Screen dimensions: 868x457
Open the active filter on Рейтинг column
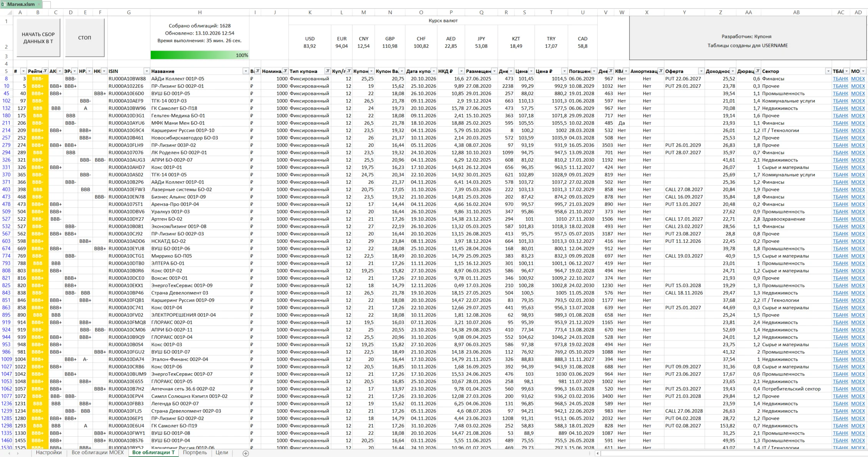[x=45, y=71]
